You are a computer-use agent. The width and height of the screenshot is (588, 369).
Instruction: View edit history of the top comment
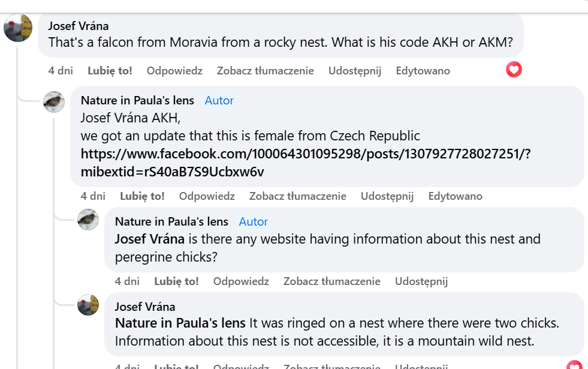click(423, 71)
